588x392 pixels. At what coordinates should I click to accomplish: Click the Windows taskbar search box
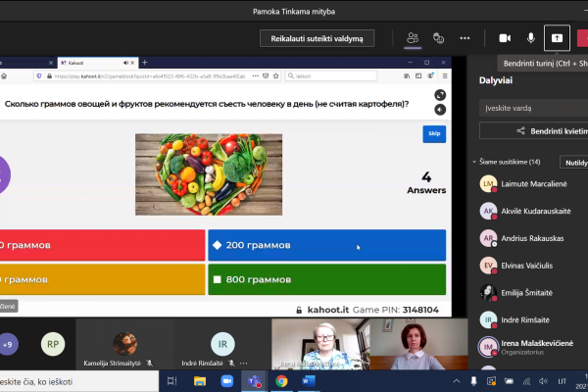click(x=78, y=381)
